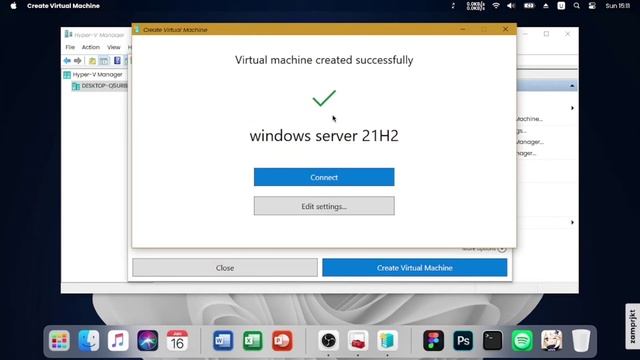Click the blue Create Virtual Machine button
The height and width of the screenshot is (360, 640).
tap(415, 268)
